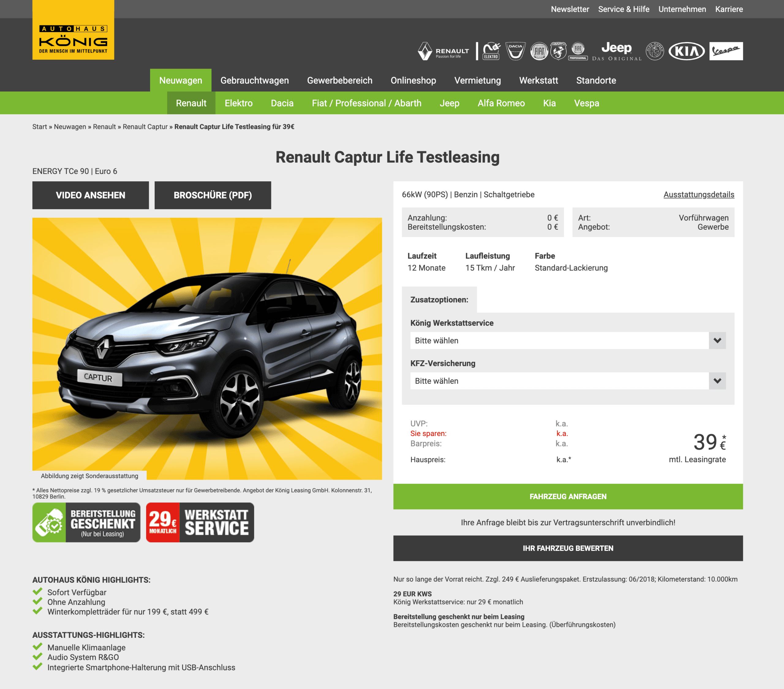The width and height of the screenshot is (784, 689).
Task: Select Elektro in green submenu
Action: pyautogui.click(x=238, y=103)
